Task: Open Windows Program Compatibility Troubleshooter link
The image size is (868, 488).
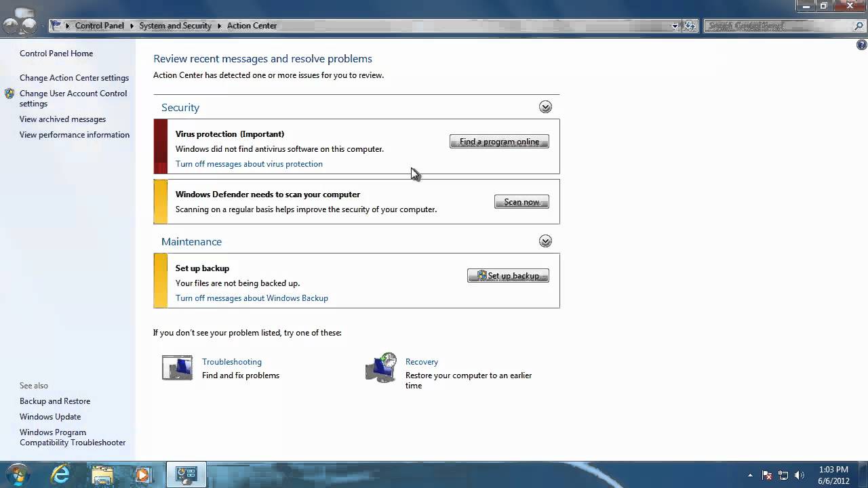Action: point(73,437)
